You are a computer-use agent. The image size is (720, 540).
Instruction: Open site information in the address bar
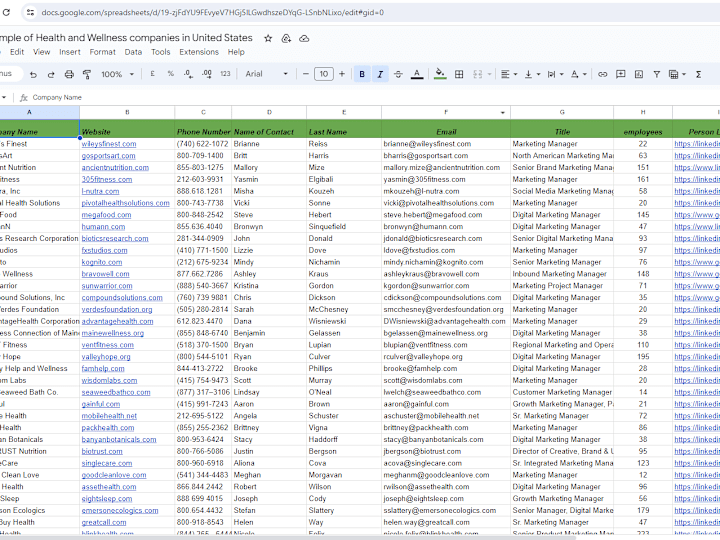[x=30, y=12]
